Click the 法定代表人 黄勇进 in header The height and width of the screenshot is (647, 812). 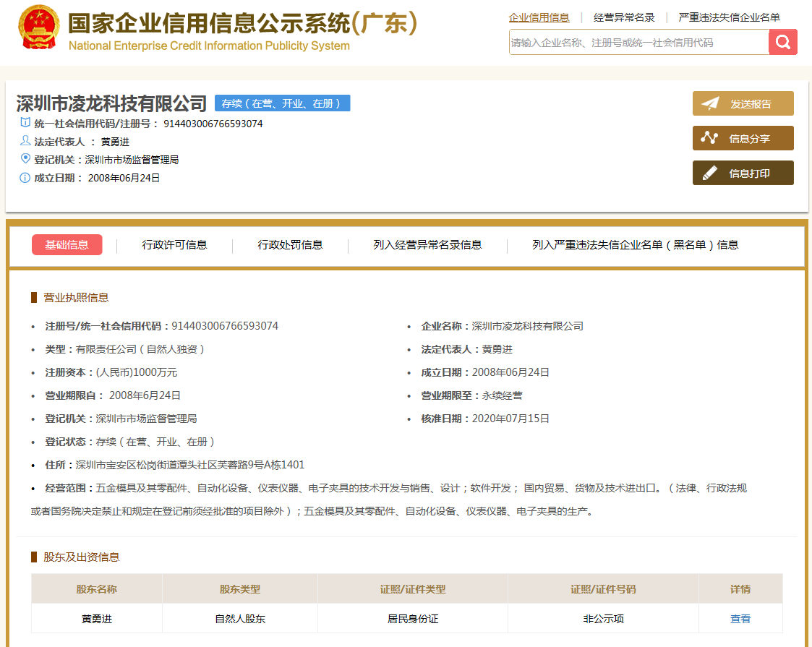[x=82, y=142]
